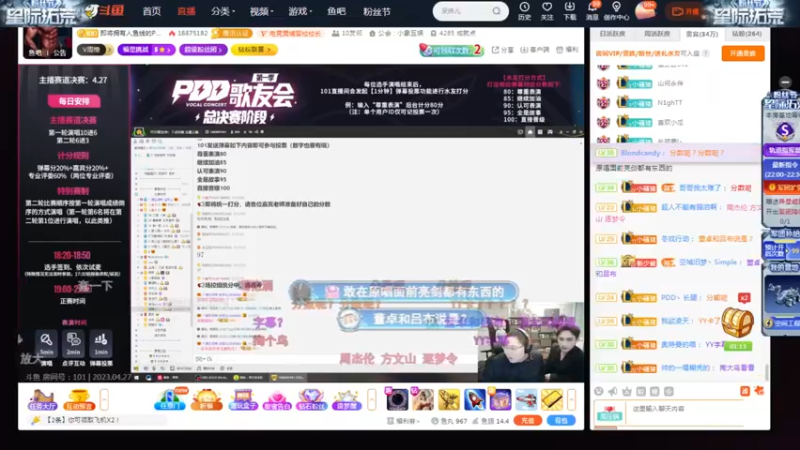Screen dimensions: 800x450
Task: Click the 客户端 client link
Action: click(535, 49)
